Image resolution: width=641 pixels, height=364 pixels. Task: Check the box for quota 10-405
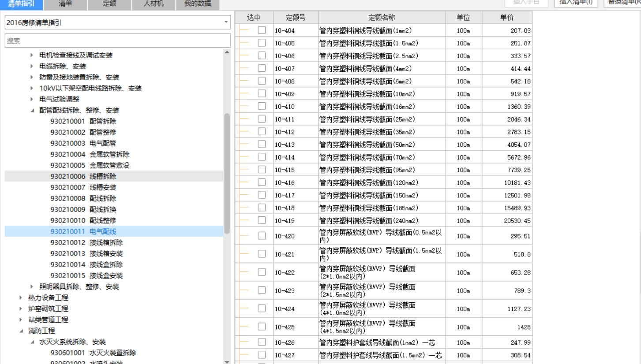point(262,43)
